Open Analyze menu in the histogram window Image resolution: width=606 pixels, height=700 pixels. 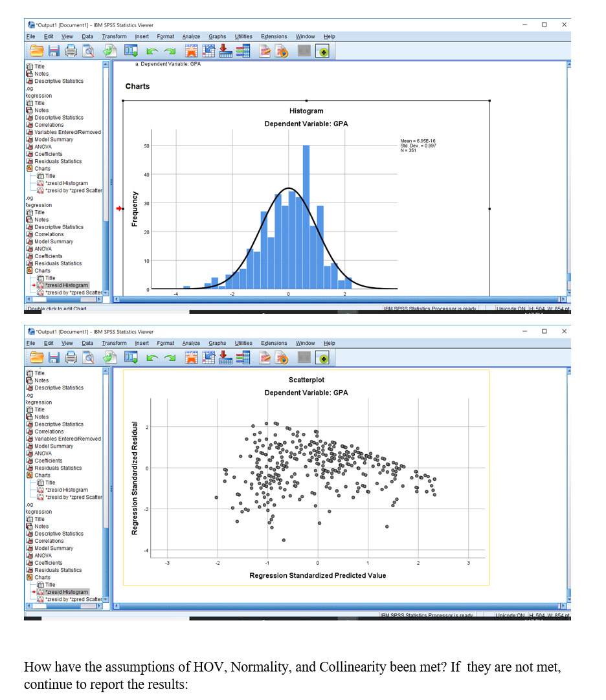tap(191, 37)
